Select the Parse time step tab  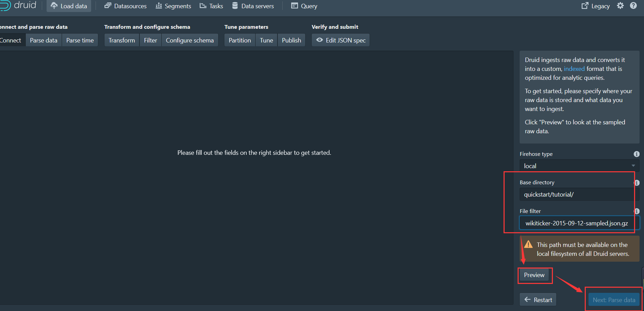pos(80,40)
